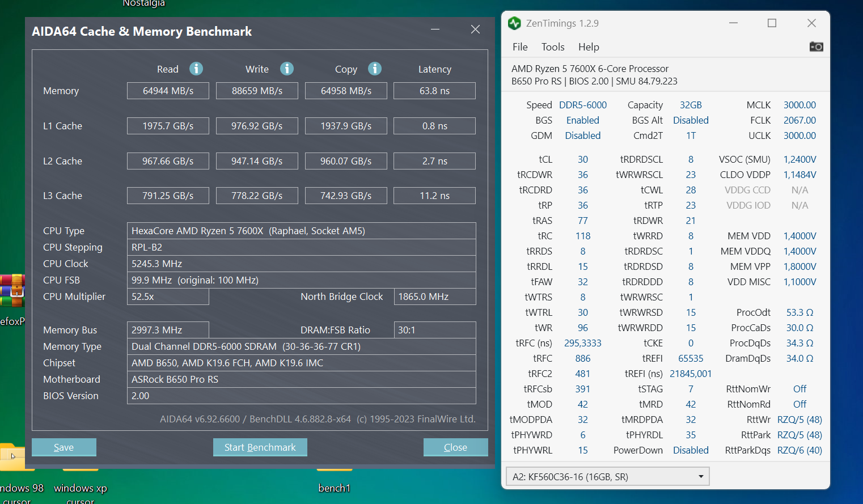Click the tCL value 30 in ZenTimings
Screen dimensions: 863x504
click(x=583, y=159)
